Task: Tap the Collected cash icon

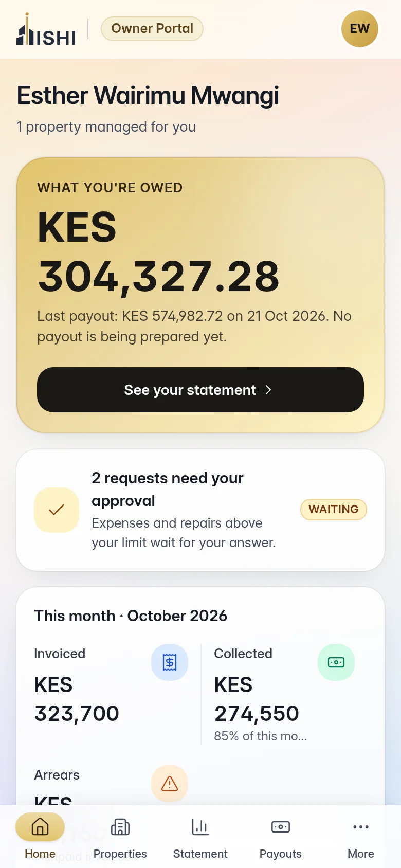Action: (336, 662)
